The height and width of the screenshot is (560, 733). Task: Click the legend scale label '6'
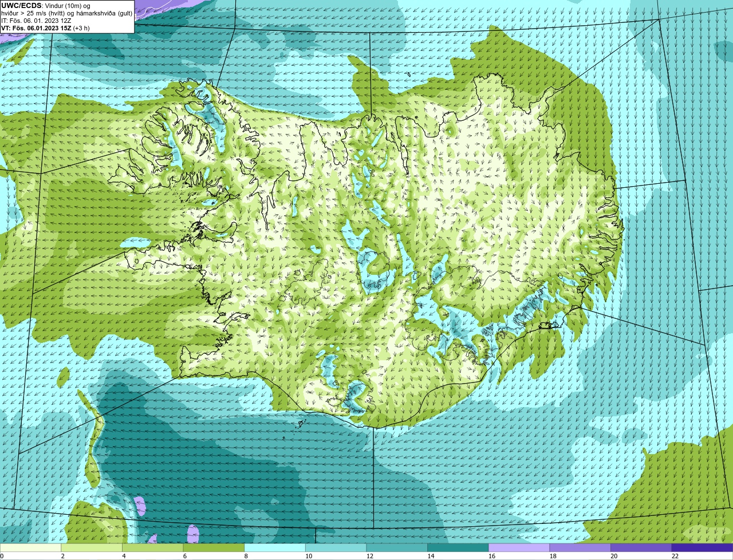point(185,556)
